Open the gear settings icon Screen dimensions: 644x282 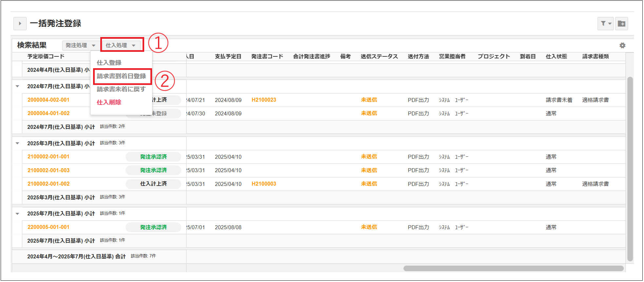[622, 46]
